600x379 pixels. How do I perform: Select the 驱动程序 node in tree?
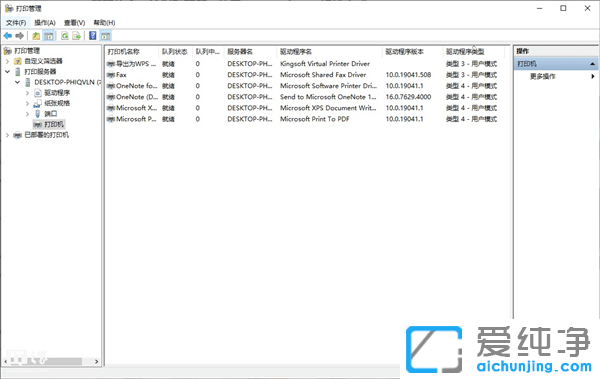pos(57,93)
